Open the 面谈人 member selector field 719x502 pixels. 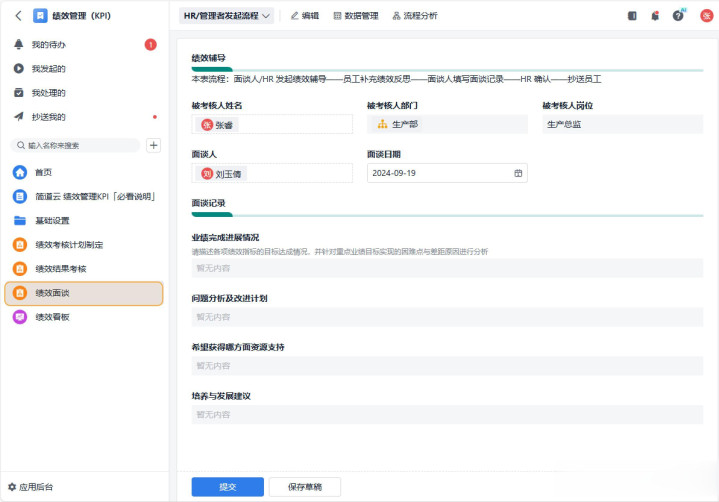point(272,173)
